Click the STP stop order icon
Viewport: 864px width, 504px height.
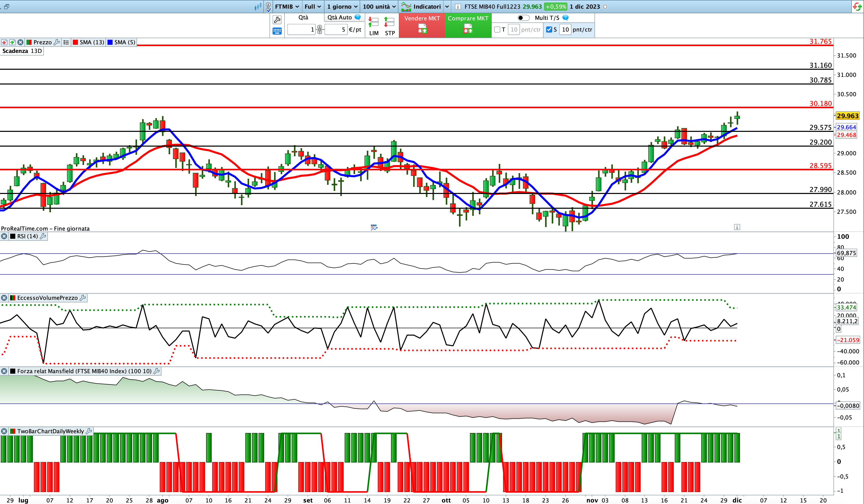coord(389,26)
